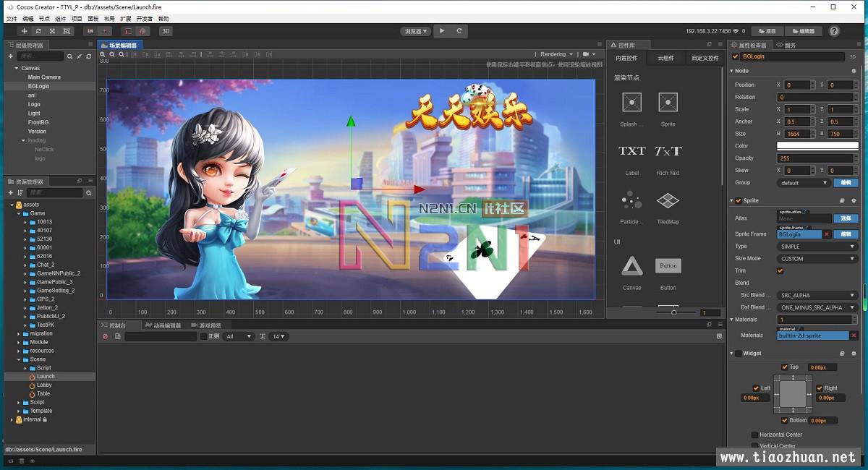Viewport: 868px width, 470px height.
Task: Zoom out the scene editor
Action: 112,54
